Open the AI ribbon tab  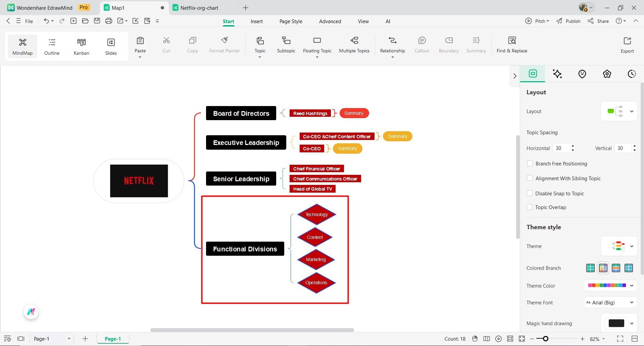(388, 21)
